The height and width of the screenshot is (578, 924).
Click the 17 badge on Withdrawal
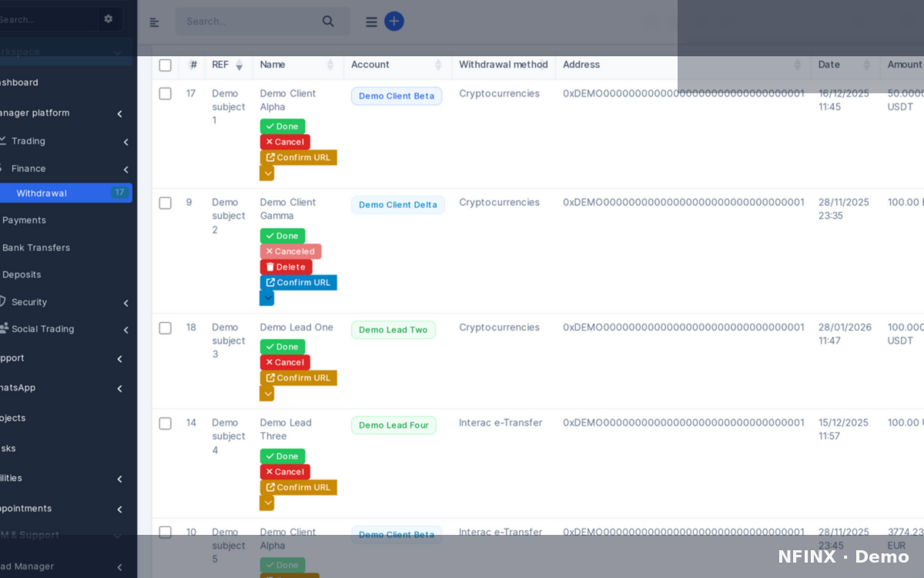pyautogui.click(x=119, y=193)
